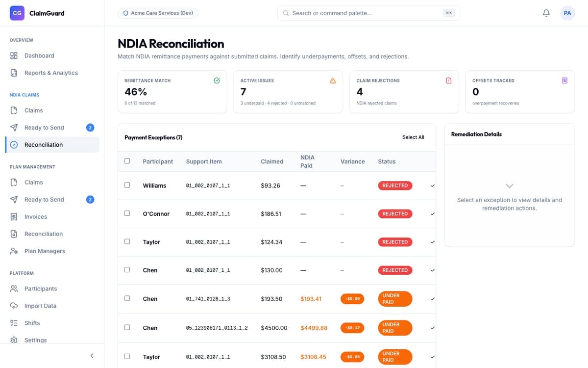Click NDIA Ready to Send paper-plane icon
Image resolution: width=588 pixels, height=368 pixels.
tap(14, 128)
